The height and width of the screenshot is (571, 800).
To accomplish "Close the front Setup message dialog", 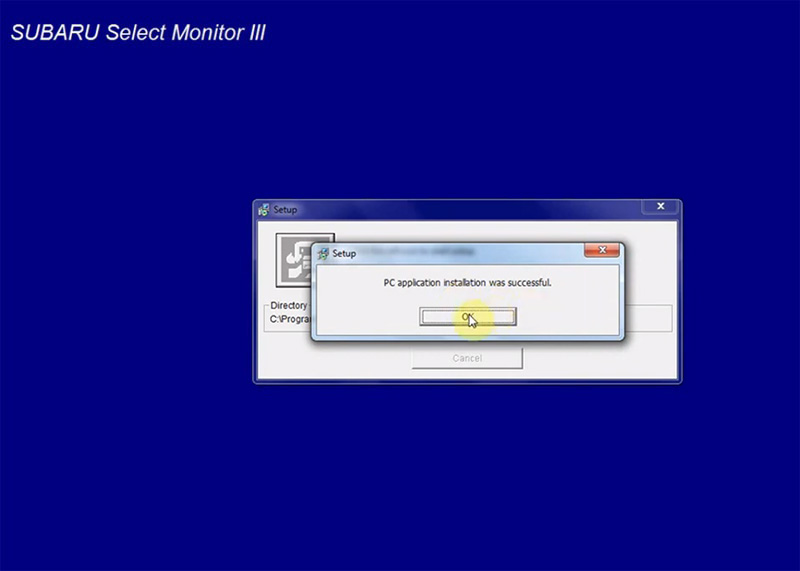I will [602, 250].
